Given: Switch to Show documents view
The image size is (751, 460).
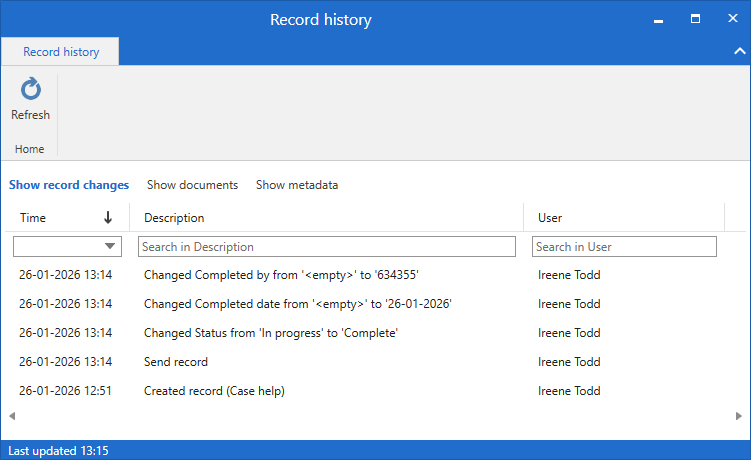Looking at the screenshot, I should pyautogui.click(x=192, y=185).
